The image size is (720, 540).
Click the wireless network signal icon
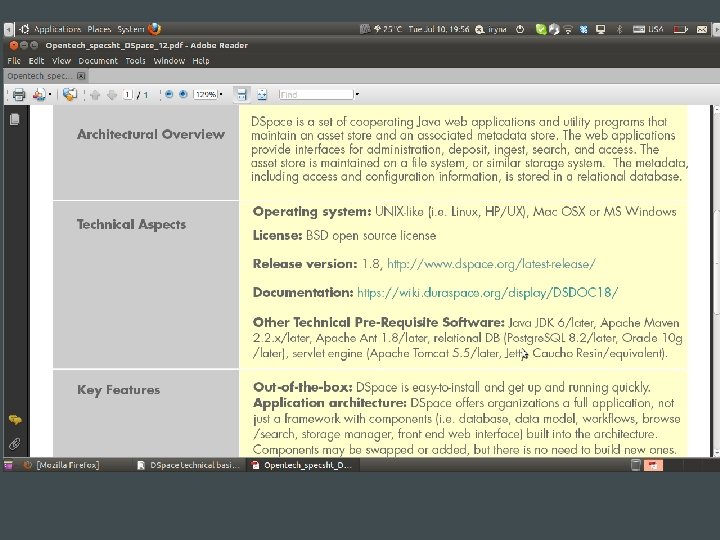[x=568, y=29]
